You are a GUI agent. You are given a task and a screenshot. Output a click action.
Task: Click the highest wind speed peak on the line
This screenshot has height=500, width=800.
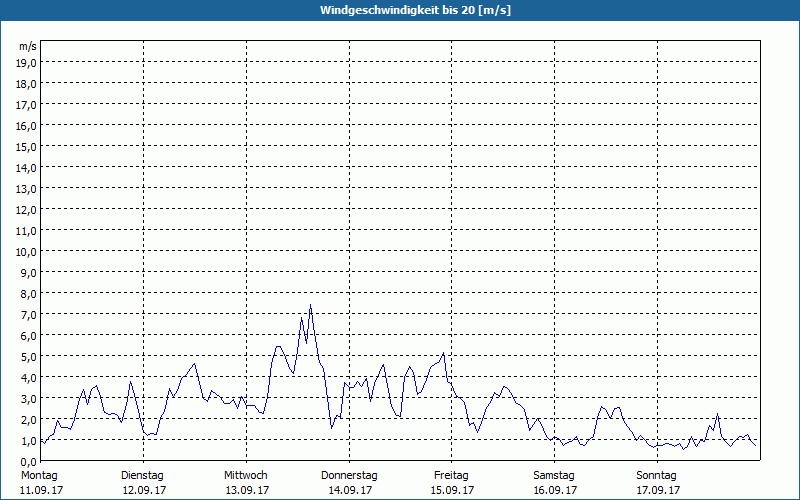tap(311, 305)
